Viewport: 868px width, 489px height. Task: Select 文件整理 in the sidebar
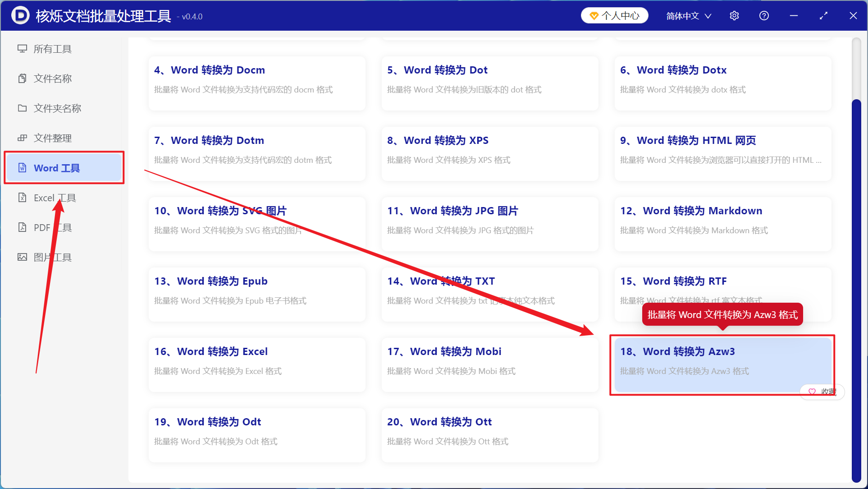[x=64, y=138]
